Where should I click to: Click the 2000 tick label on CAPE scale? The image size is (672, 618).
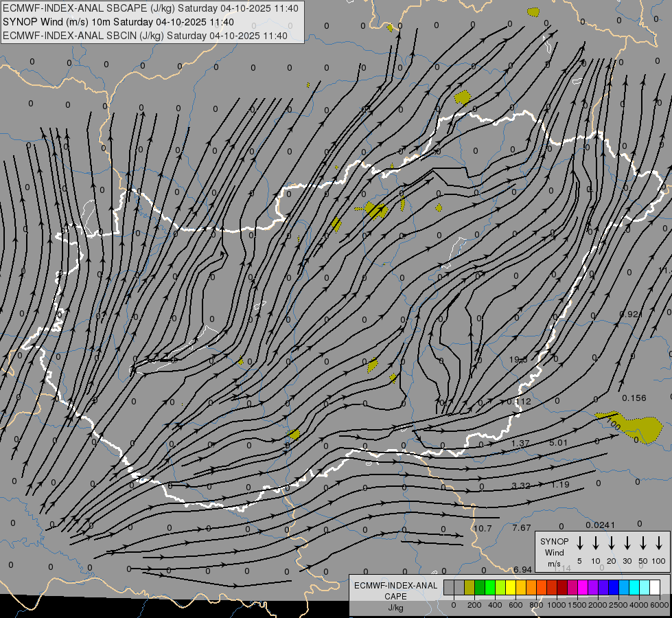pos(598,605)
